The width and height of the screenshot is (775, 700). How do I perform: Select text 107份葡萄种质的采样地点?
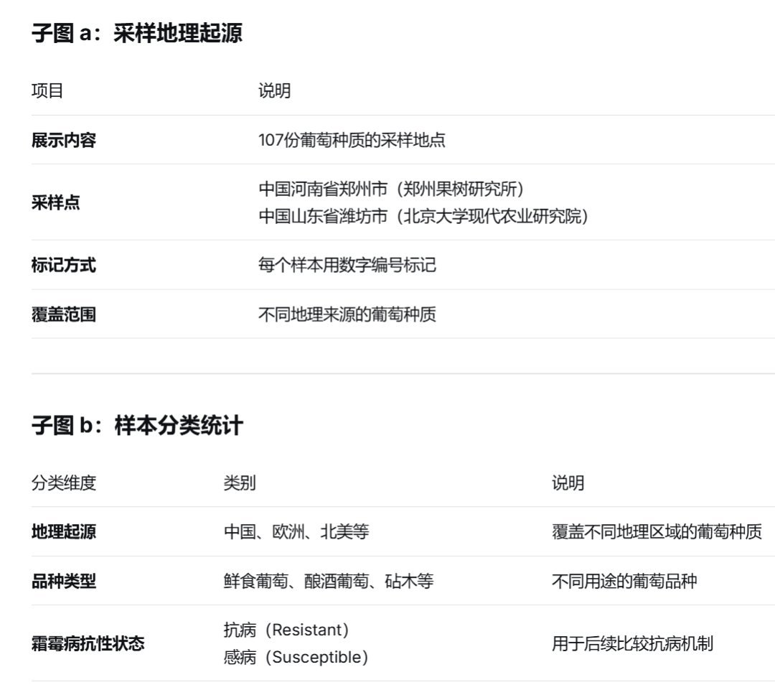[352, 141]
